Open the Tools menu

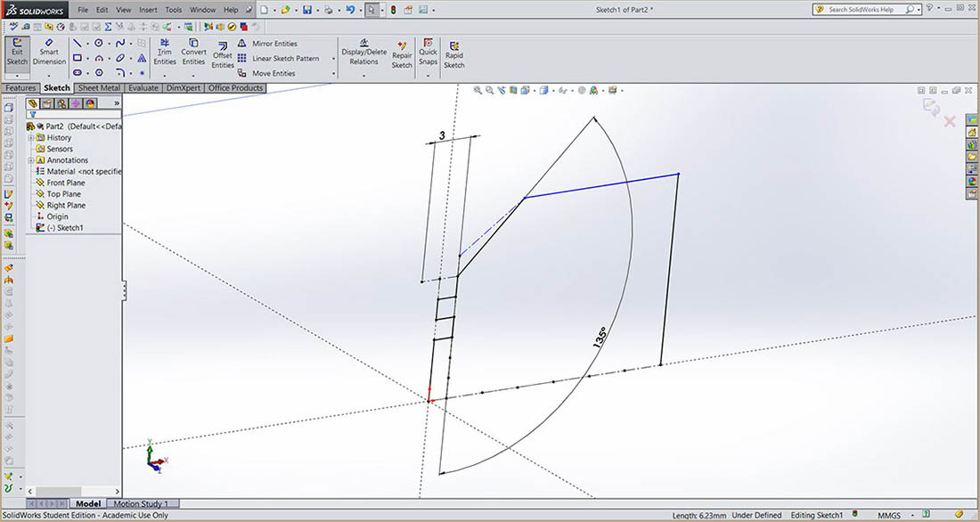click(x=174, y=10)
